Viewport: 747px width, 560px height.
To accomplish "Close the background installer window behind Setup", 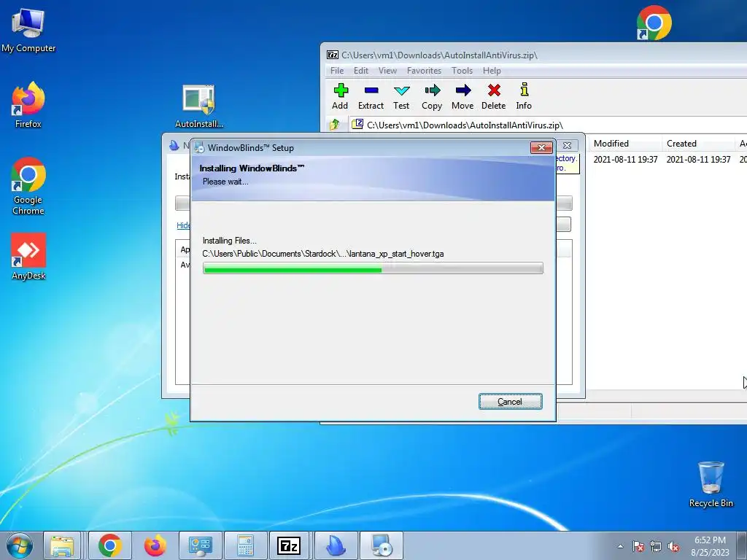I will [567, 145].
